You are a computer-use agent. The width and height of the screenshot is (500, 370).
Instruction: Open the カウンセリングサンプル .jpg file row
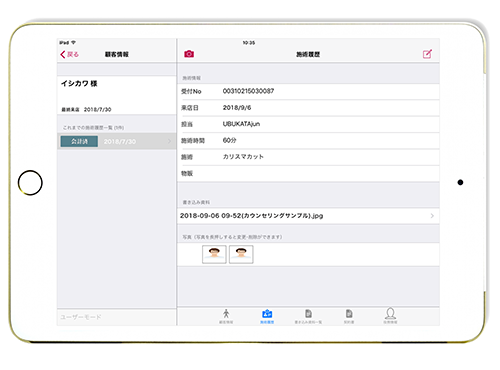[308, 216]
